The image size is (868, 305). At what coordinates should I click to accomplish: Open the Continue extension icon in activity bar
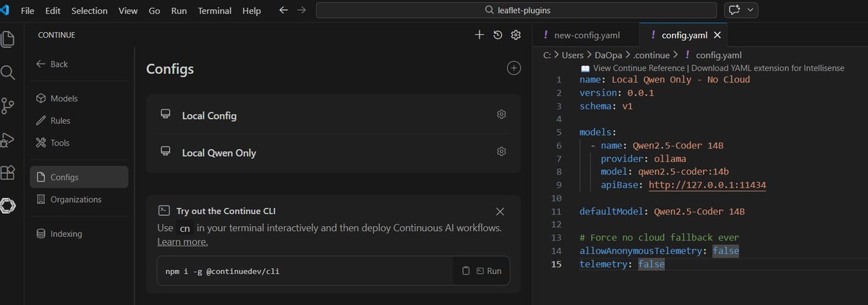[x=8, y=206]
